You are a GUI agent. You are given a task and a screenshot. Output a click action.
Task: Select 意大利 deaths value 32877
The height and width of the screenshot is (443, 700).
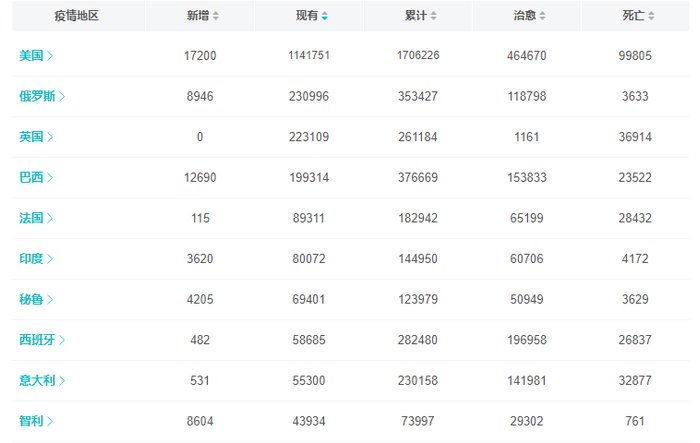coord(635,381)
